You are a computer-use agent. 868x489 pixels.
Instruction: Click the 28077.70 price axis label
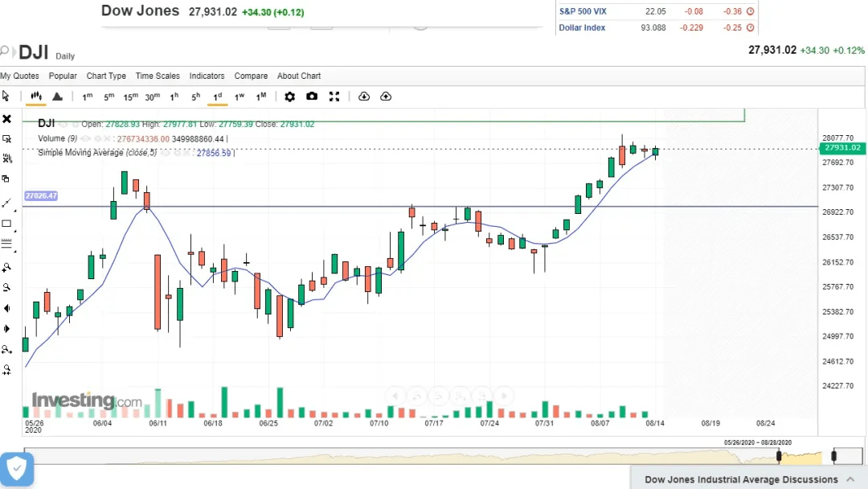pos(837,138)
